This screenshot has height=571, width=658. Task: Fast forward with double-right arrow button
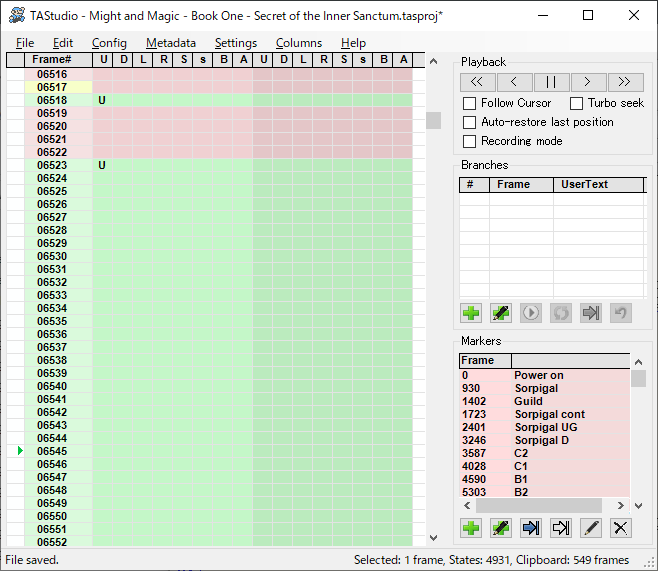(625, 82)
